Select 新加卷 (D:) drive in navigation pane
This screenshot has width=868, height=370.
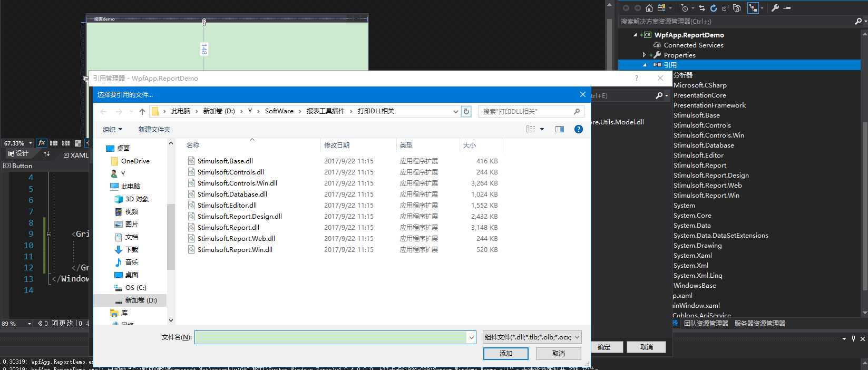coord(130,300)
